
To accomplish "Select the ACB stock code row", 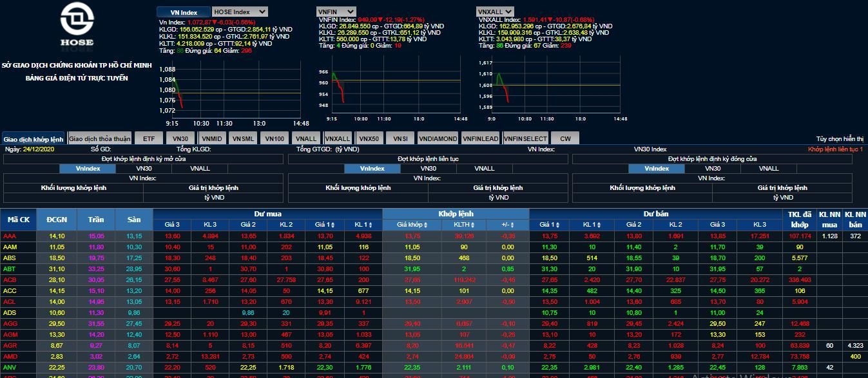I will 10,280.
